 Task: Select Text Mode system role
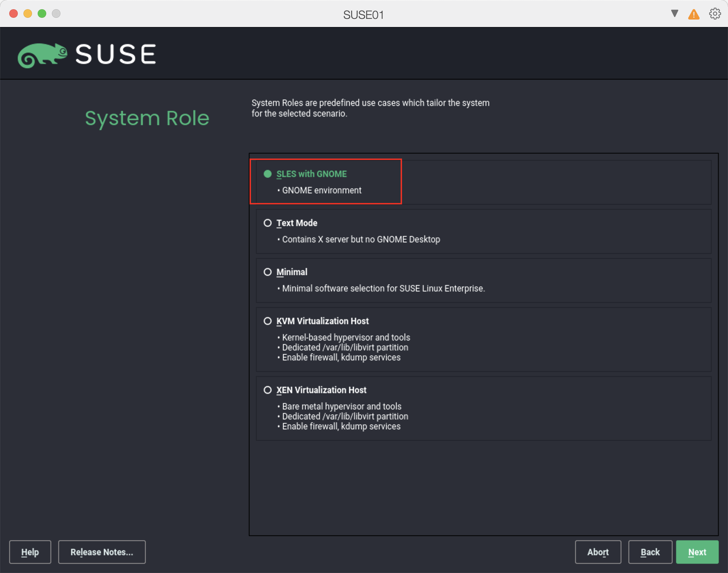coord(268,223)
